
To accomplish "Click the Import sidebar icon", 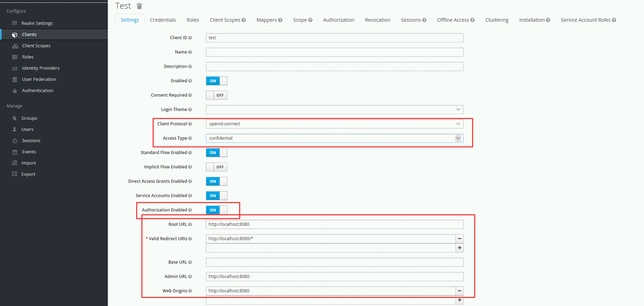I will click(15, 163).
